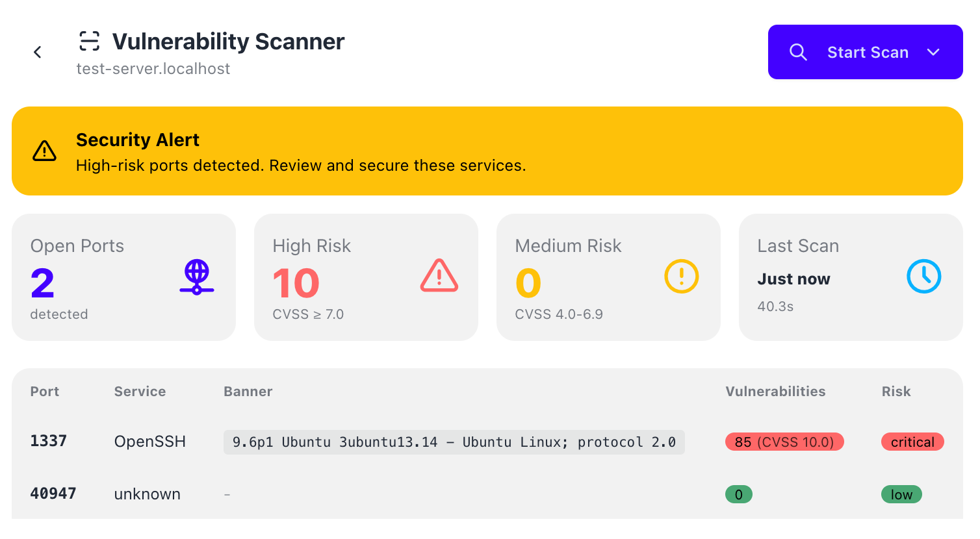
Task: Click the unknown service cell
Action: [148, 494]
